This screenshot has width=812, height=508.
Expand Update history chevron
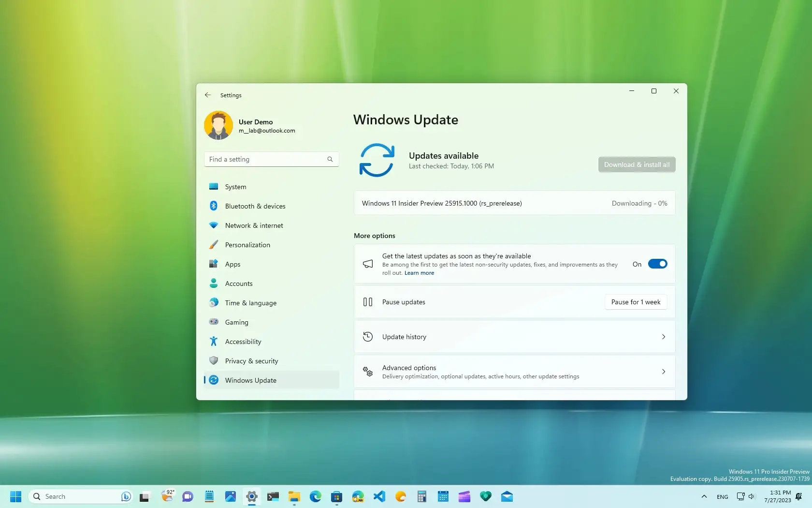click(664, 337)
